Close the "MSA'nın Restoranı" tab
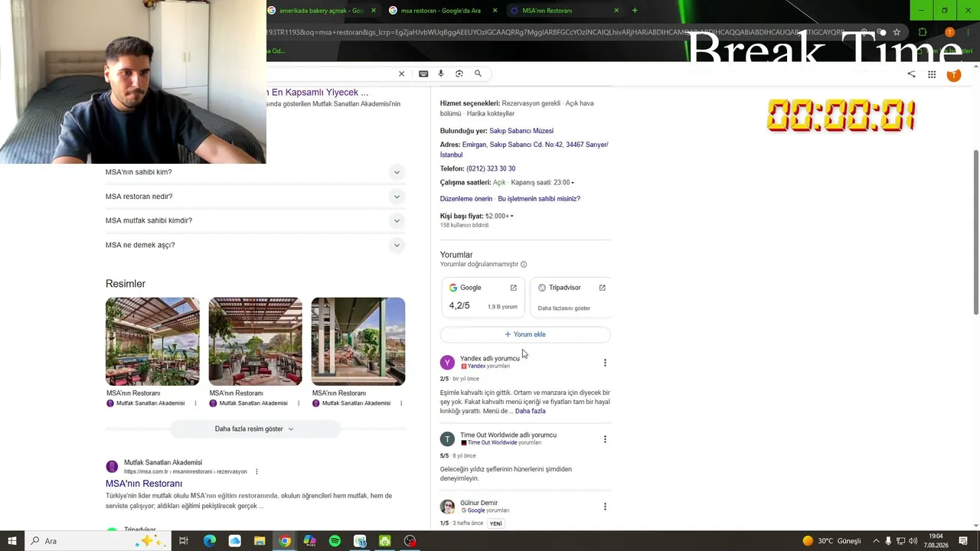The image size is (980, 551). (x=616, y=11)
